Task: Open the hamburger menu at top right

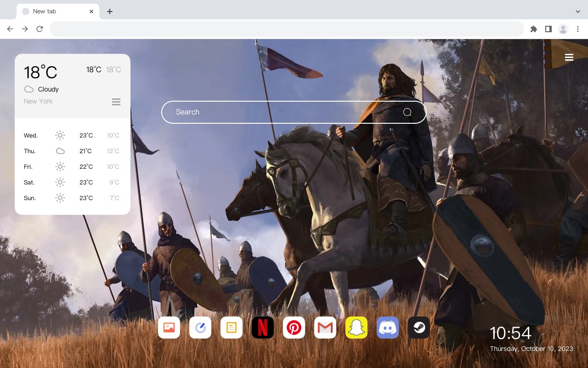Action: [x=569, y=57]
